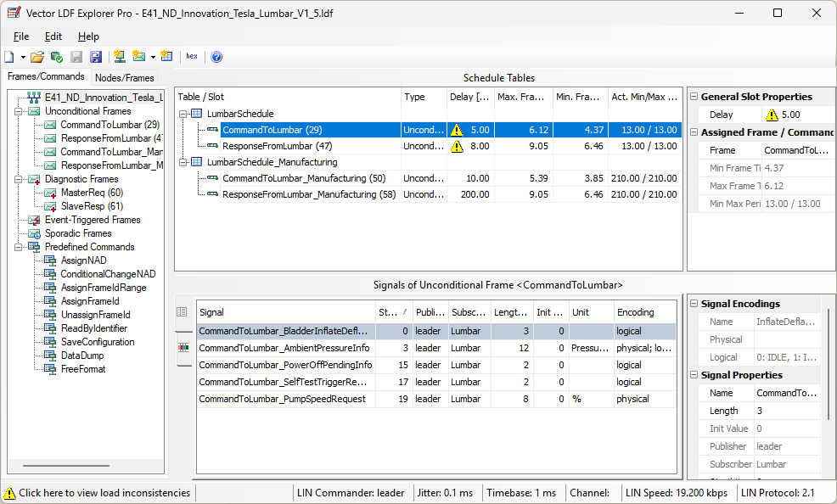Click the database consistency check icon
Viewport: 837px width, 504px height.
(56, 57)
